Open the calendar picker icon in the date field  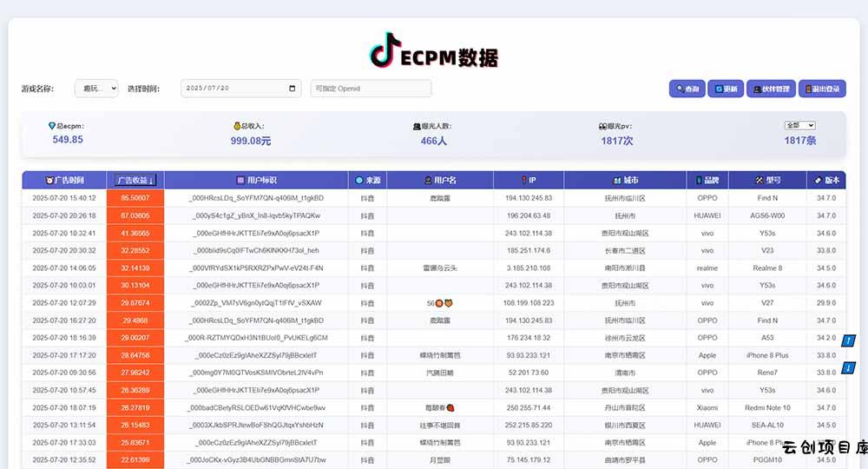(291, 89)
